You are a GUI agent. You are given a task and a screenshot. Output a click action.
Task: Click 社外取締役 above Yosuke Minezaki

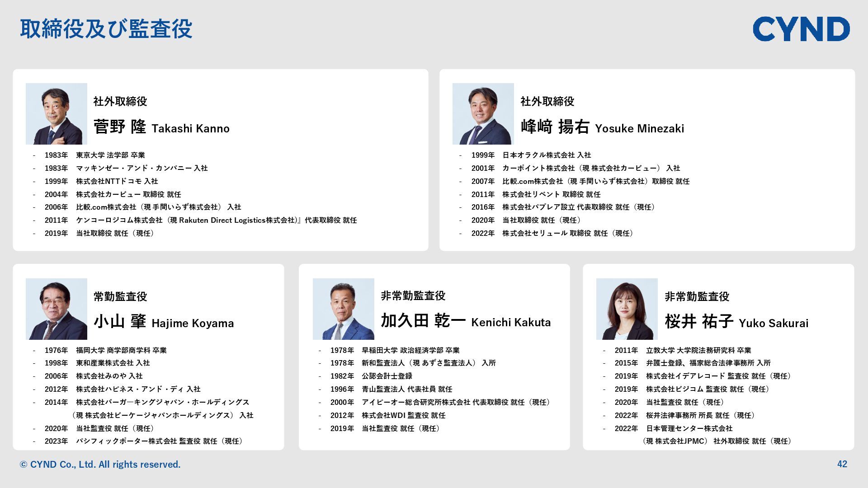547,101
